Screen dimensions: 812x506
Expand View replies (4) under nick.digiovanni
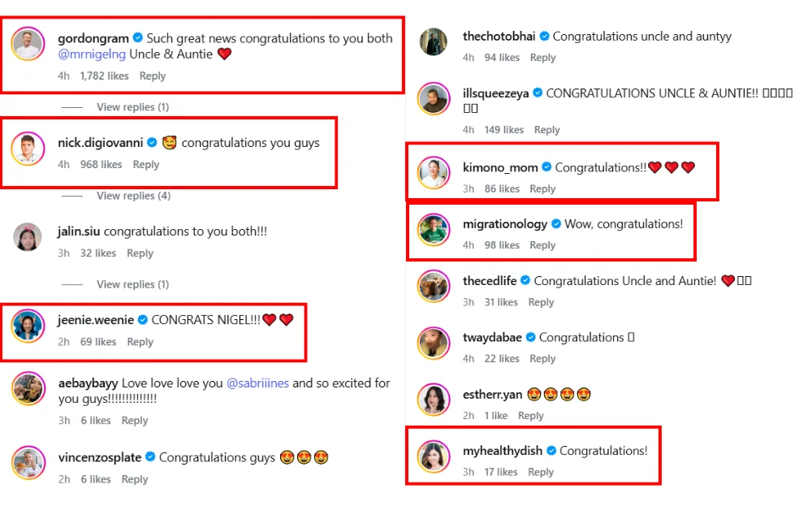[132, 196]
